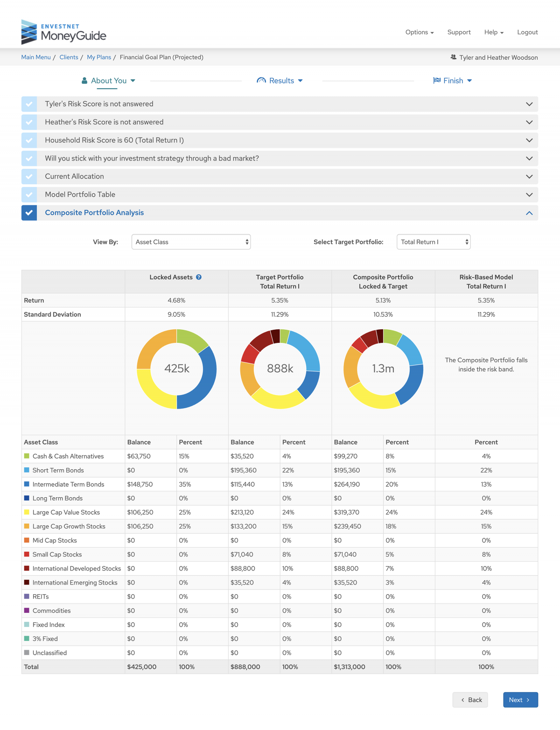
Task: Toggle the Current Allocation checkmark box
Action: pos(29,176)
